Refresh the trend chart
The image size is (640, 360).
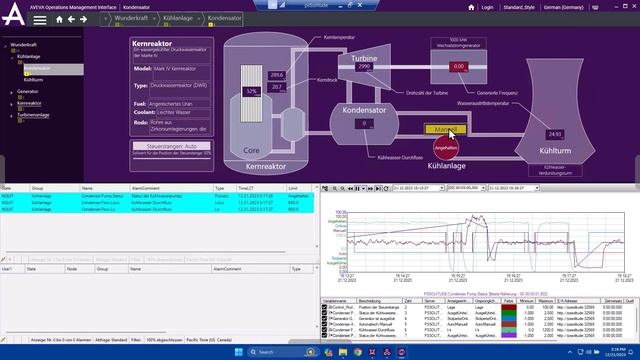386,188
